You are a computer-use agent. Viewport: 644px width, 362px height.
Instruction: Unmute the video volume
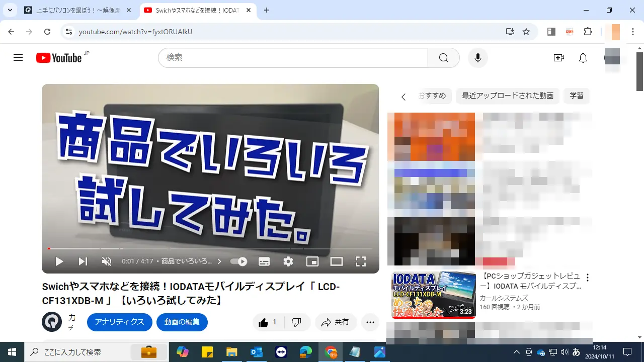click(107, 261)
